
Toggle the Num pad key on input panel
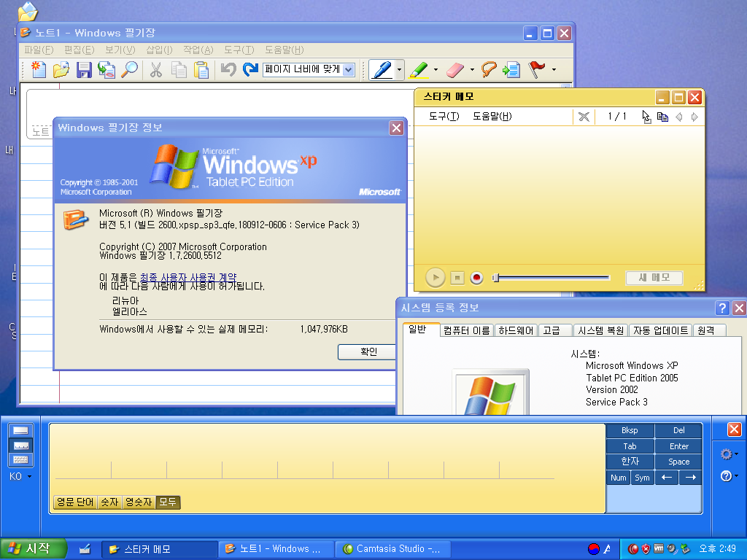pyautogui.click(x=618, y=478)
